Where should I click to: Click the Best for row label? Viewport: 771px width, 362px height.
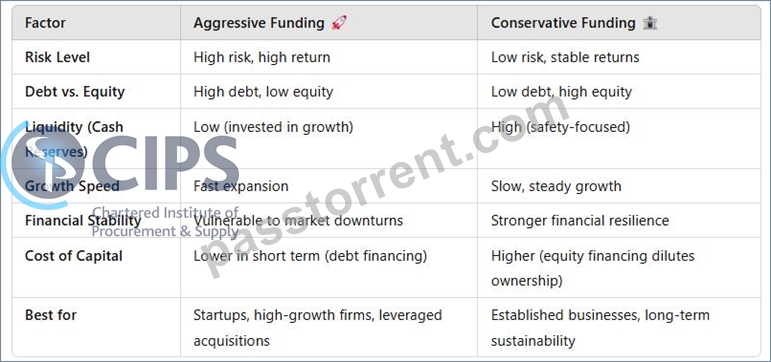[x=51, y=315]
